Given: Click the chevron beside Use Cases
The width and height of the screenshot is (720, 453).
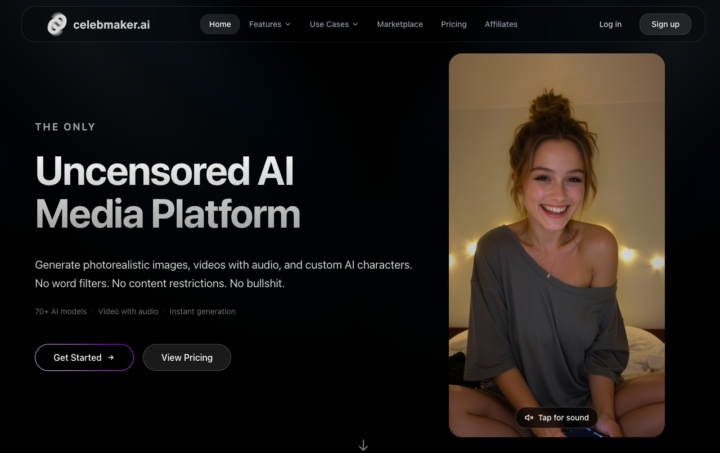Looking at the screenshot, I should tap(355, 24).
